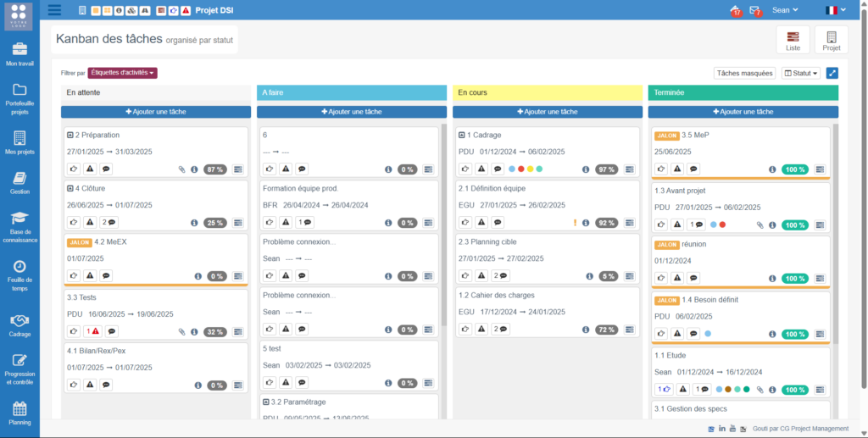The width and height of the screenshot is (868, 438).
Task: Toggle Tâches masquées visibility
Action: (x=744, y=74)
